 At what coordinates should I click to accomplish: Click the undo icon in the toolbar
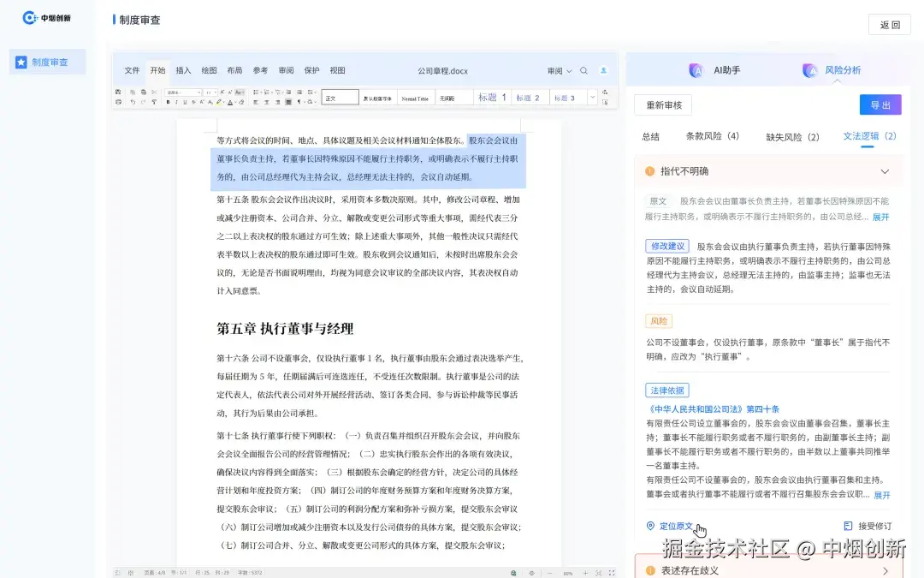[133, 103]
